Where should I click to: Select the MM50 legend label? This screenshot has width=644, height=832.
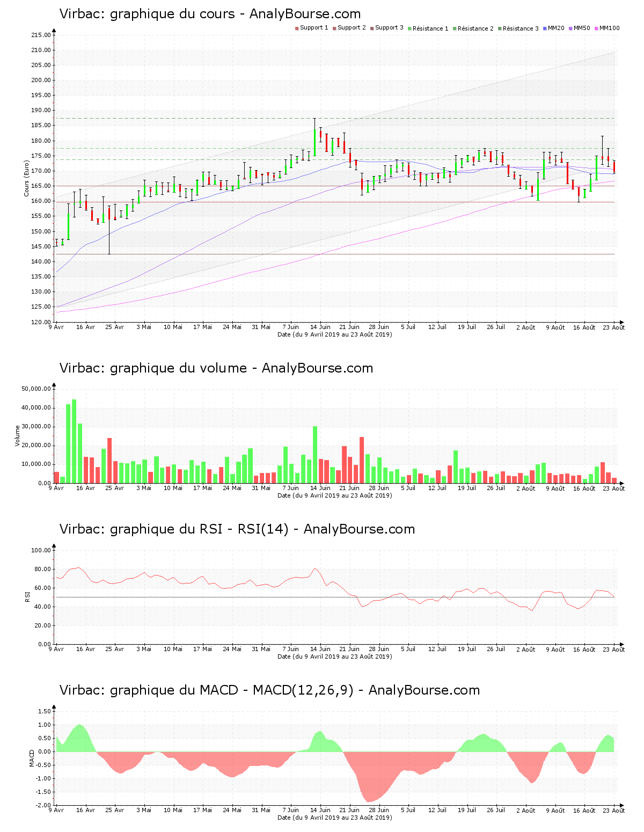(x=582, y=28)
